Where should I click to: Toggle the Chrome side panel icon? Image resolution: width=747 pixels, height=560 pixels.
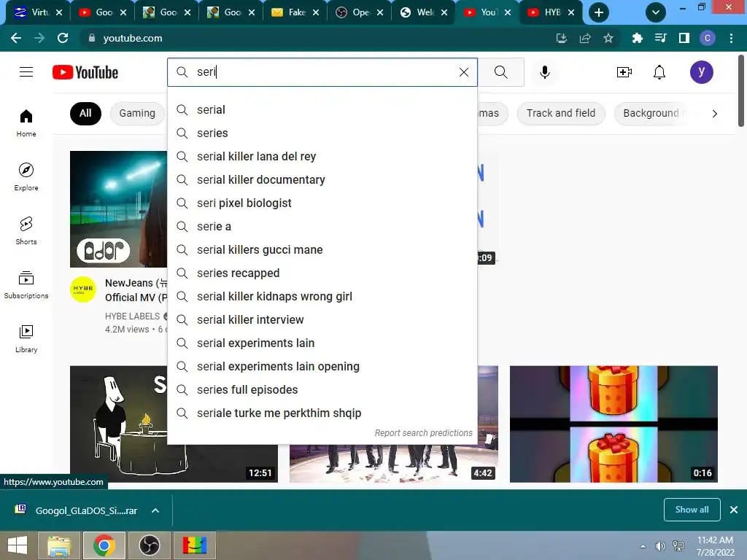[684, 38]
